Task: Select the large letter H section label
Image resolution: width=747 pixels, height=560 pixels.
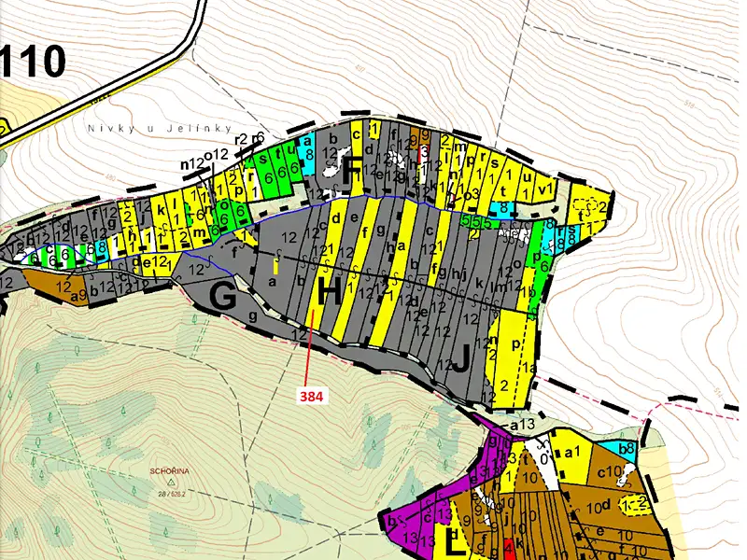Action: pyautogui.click(x=331, y=292)
